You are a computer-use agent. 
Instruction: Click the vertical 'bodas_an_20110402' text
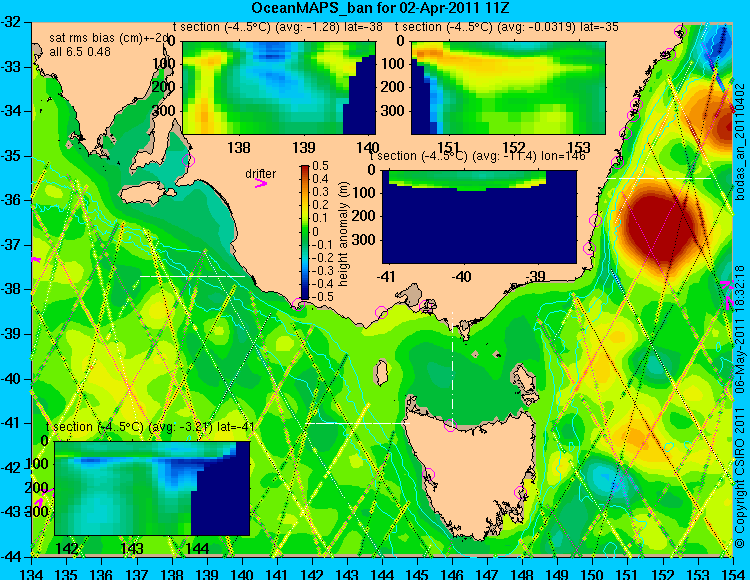740,144
